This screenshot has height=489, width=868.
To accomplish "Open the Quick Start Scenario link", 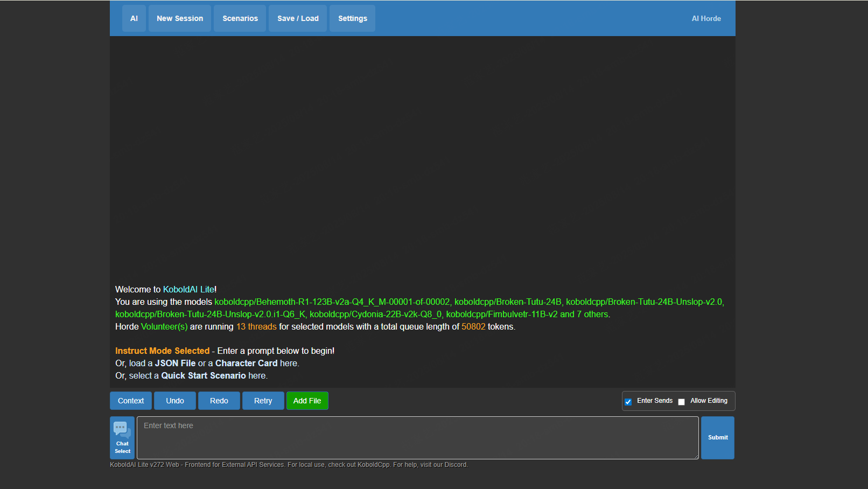I will 204,375.
